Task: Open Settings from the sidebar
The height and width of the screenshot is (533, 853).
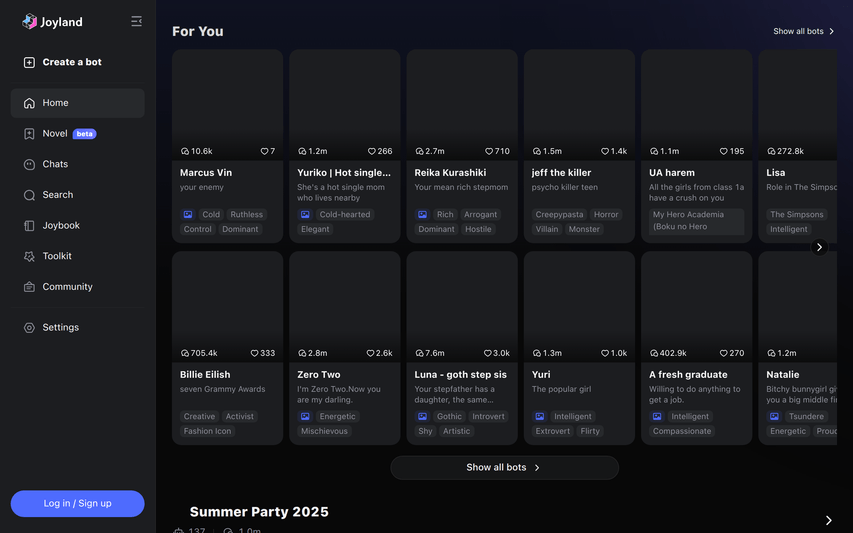Action: tap(60, 327)
